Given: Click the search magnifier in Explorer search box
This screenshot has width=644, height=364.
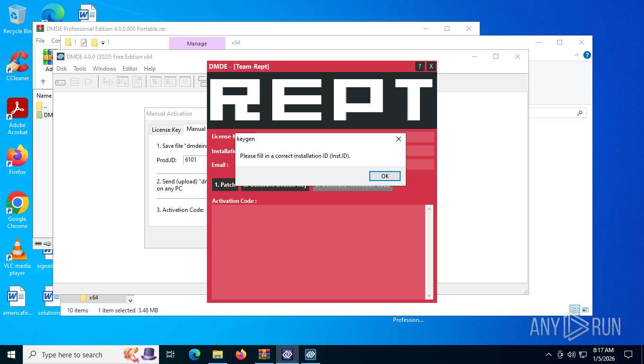Looking at the screenshot, I should [x=580, y=113].
